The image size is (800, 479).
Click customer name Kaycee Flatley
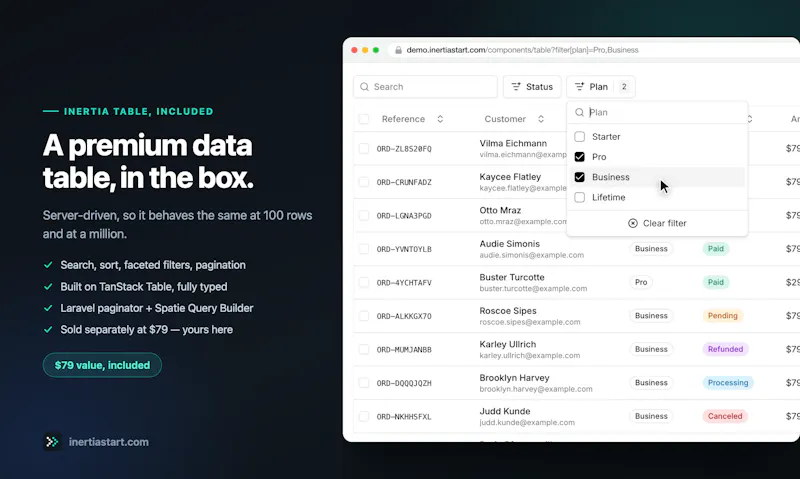point(510,177)
